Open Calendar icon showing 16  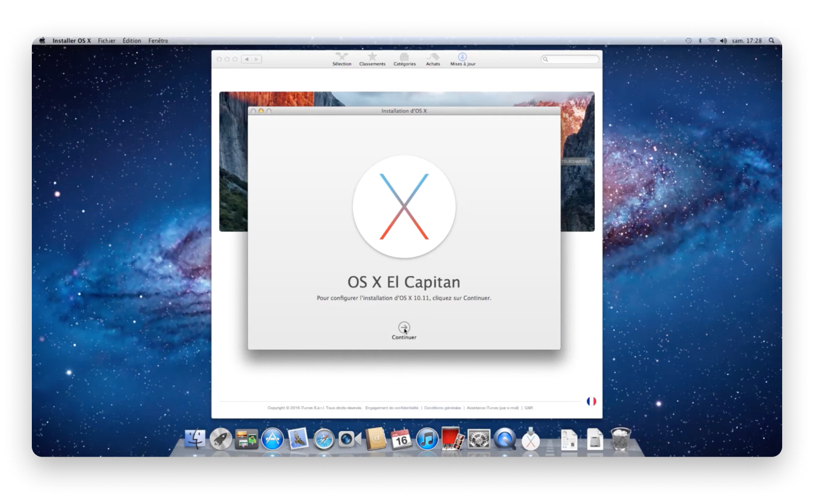401,439
